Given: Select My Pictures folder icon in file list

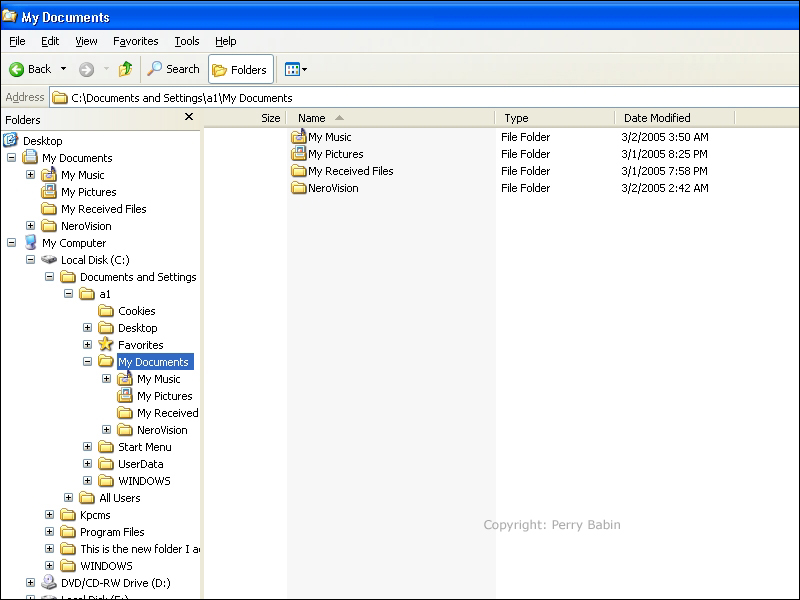Looking at the screenshot, I should tap(298, 154).
